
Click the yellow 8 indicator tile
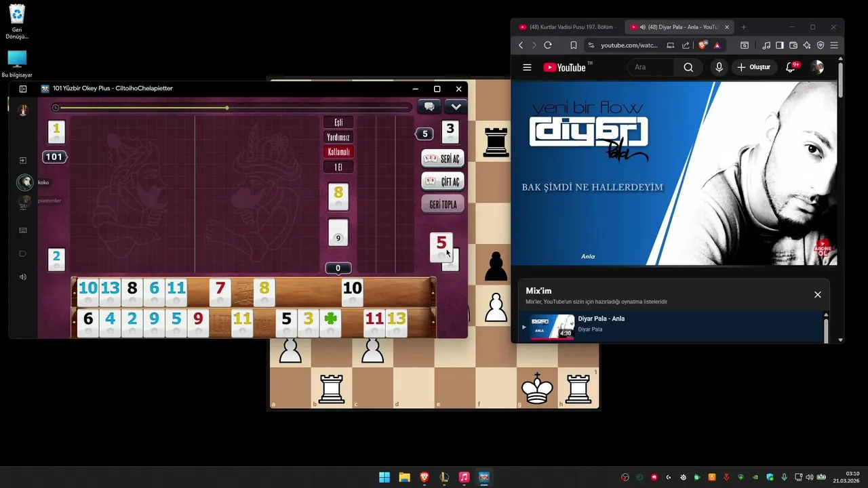point(338,197)
